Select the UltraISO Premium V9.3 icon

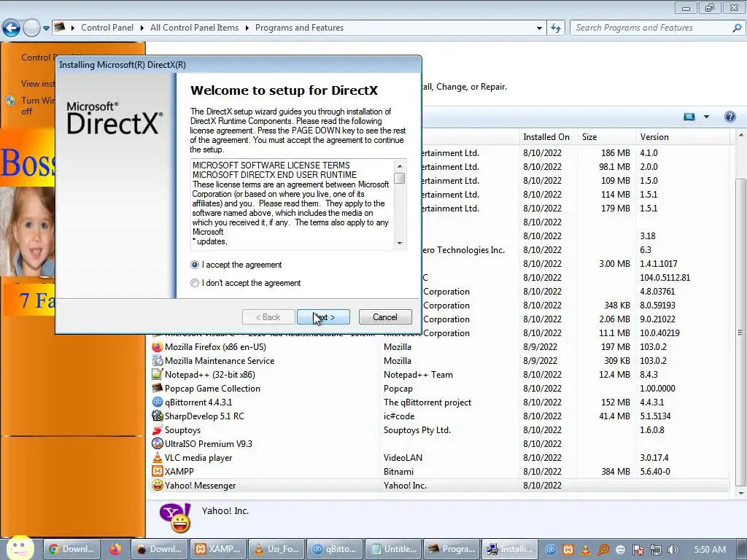(158, 443)
